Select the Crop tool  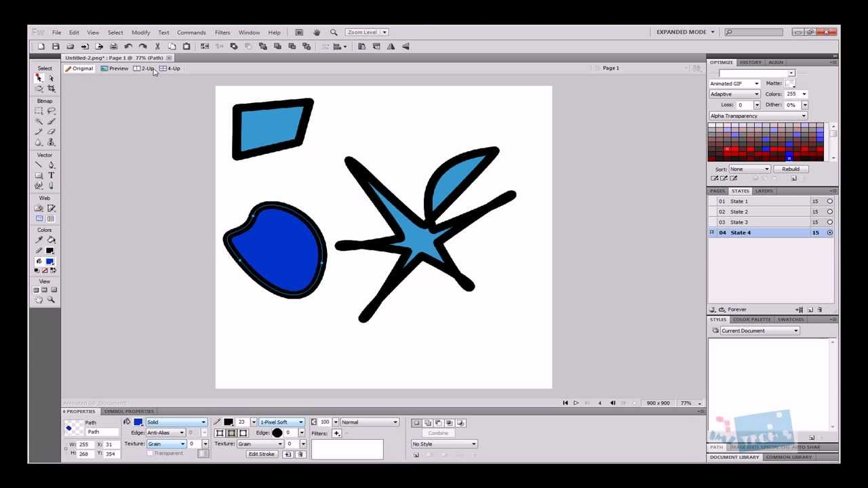[51, 89]
